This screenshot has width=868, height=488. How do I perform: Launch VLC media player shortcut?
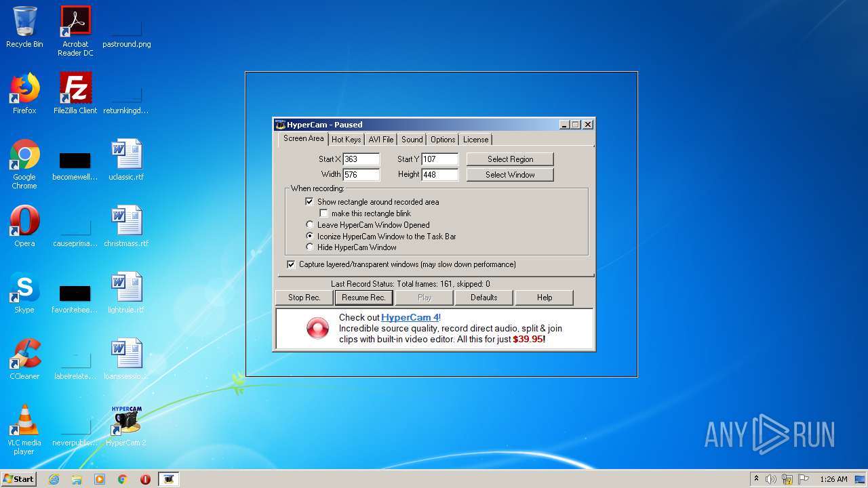coord(24,430)
